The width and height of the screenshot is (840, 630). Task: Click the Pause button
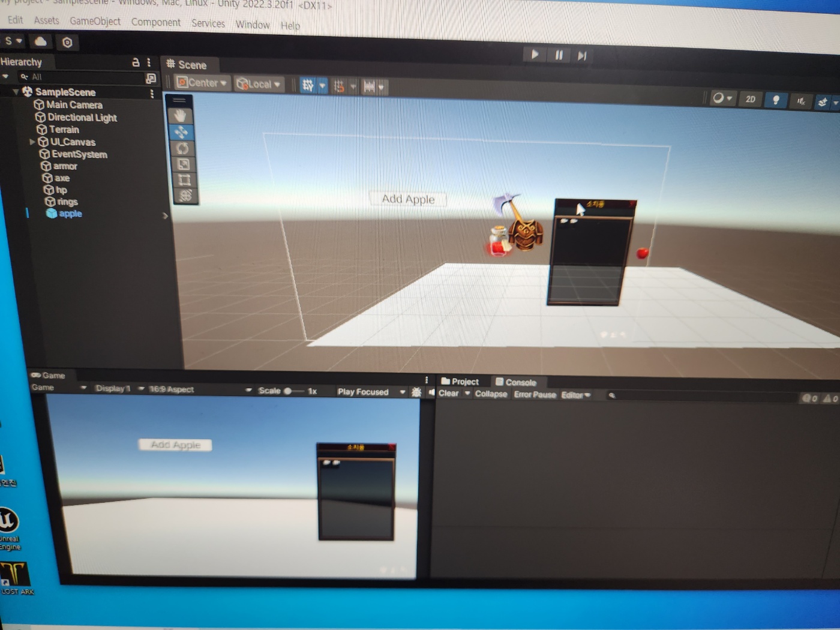pyautogui.click(x=559, y=55)
